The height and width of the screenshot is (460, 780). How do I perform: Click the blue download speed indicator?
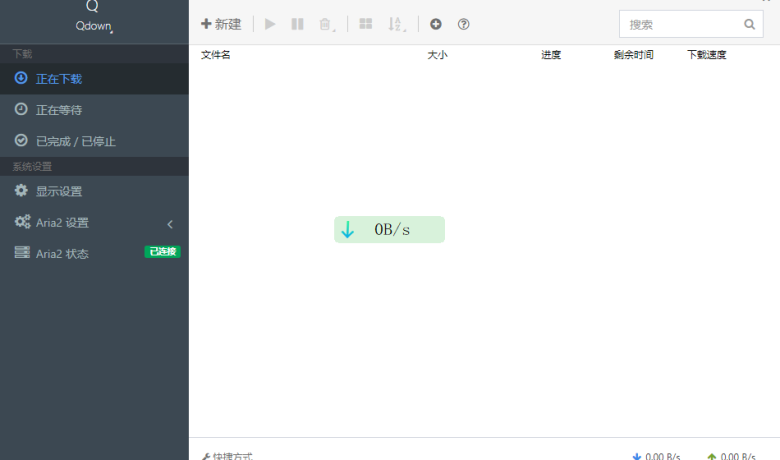(656, 456)
